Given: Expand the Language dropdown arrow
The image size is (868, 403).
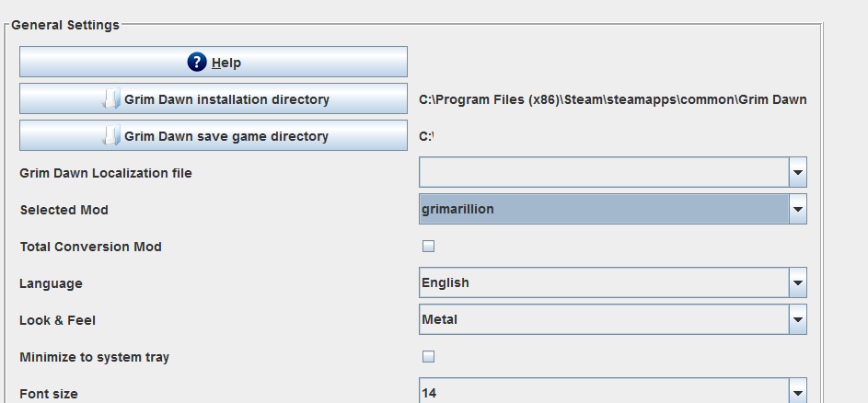Looking at the screenshot, I should [798, 282].
